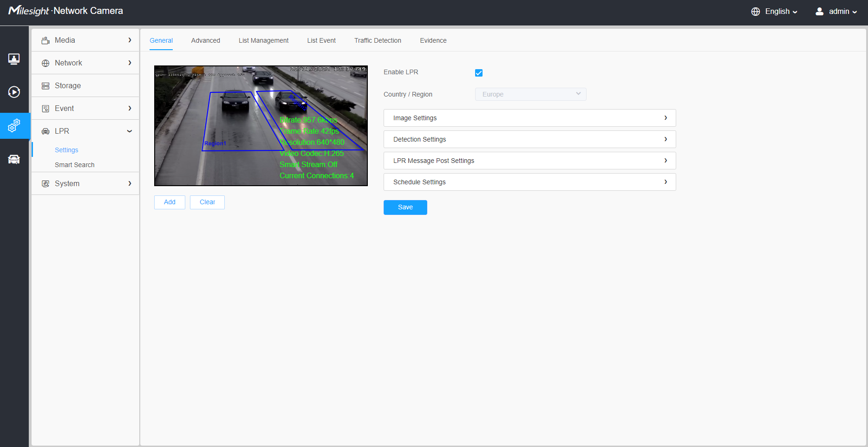
Task: Click the camera preview video image
Action: tap(261, 126)
